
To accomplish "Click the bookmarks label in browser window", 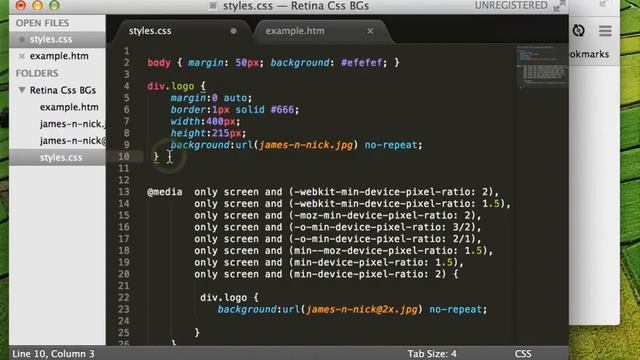I will pos(589,54).
